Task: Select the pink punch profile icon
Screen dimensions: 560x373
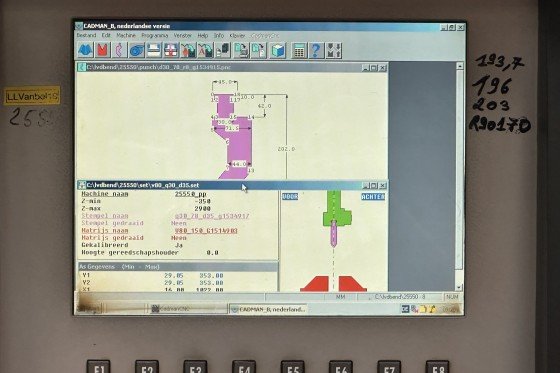Action: 120,50
